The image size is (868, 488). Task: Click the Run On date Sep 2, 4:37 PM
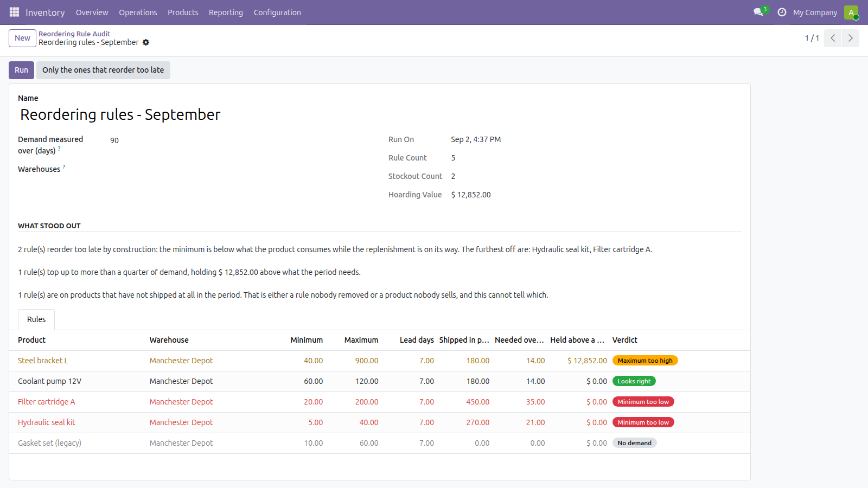point(476,139)
